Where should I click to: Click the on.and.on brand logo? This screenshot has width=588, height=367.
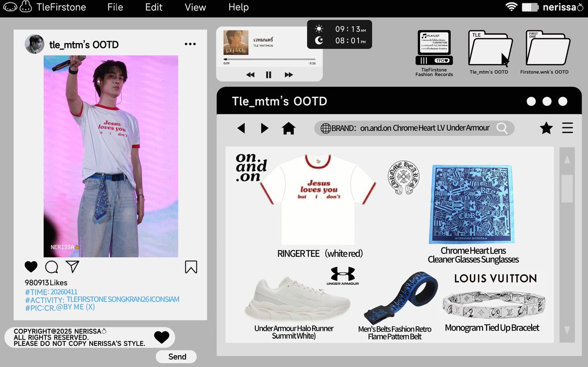pyautogui.click(x=251, y=168)
